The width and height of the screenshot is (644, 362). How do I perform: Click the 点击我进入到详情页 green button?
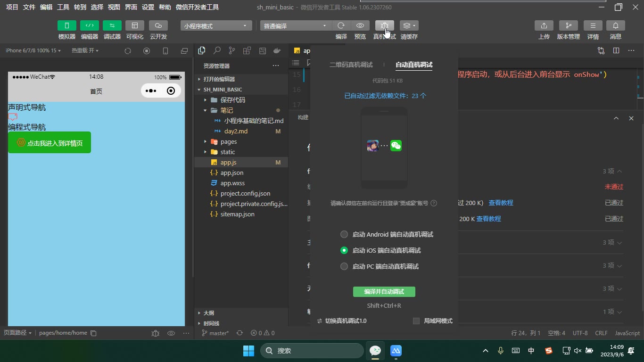(x=50, y=142)
